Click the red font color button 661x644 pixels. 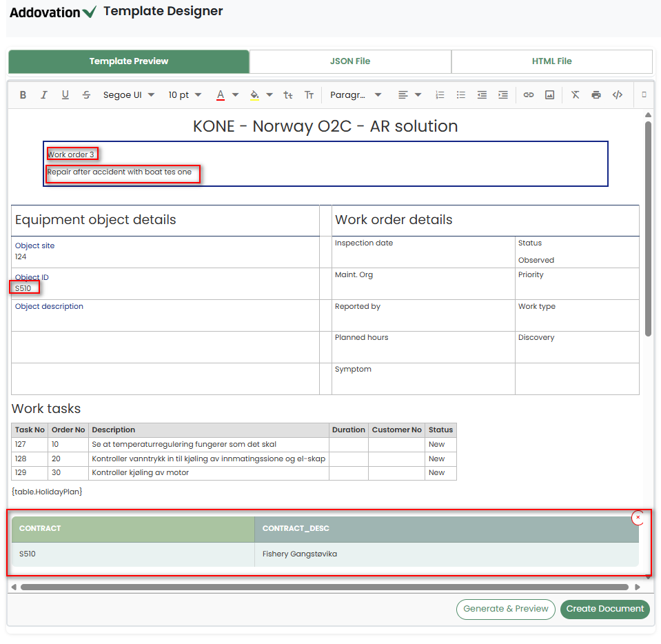(221, 95)
